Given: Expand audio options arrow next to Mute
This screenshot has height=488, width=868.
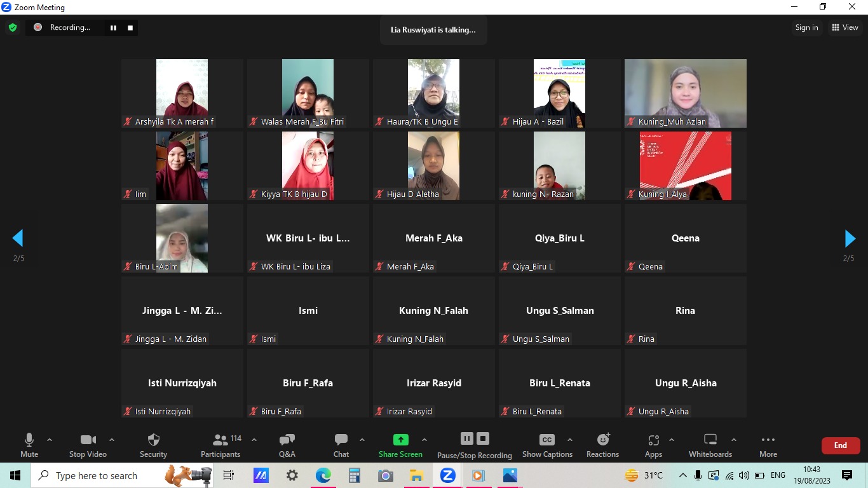Looking at the screenshot, I should [x=50, y=440].
